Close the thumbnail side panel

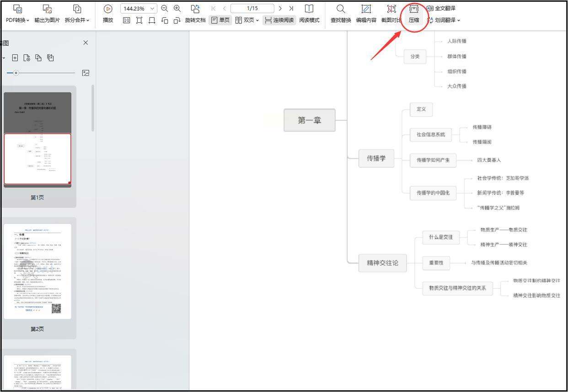point(86,42)
